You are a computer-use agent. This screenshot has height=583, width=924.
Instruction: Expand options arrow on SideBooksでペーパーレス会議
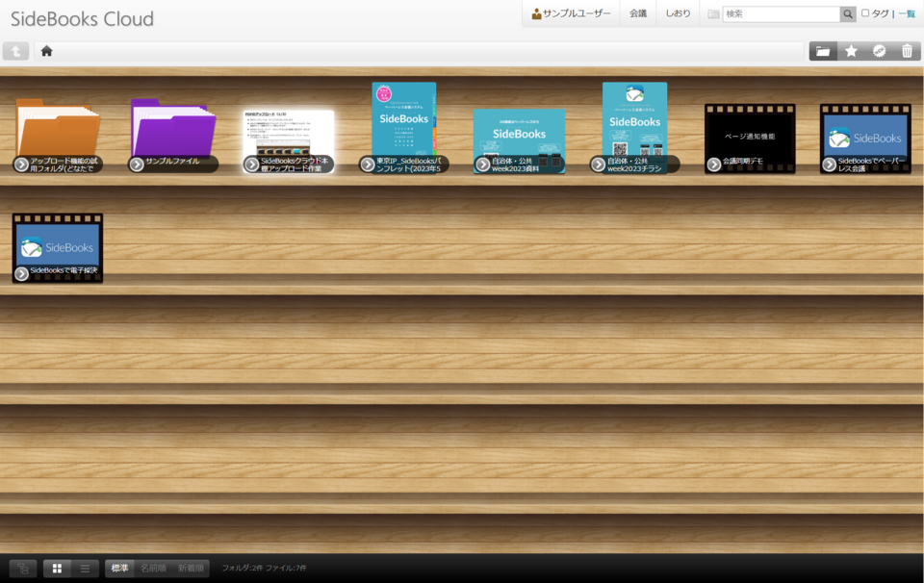(829, 165)
